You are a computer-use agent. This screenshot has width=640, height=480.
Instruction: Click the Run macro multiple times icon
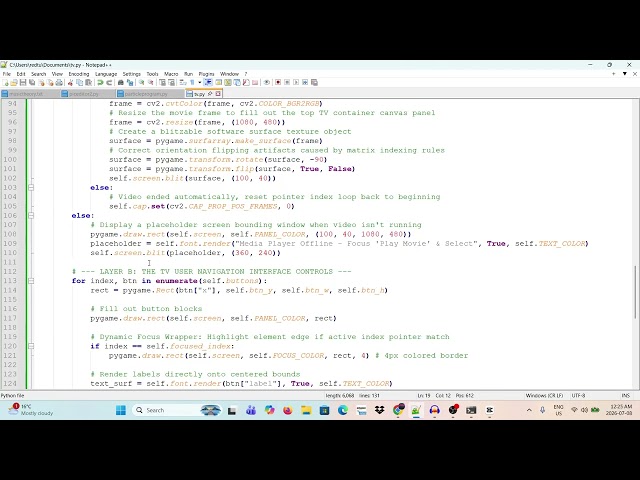click(305, 82)
